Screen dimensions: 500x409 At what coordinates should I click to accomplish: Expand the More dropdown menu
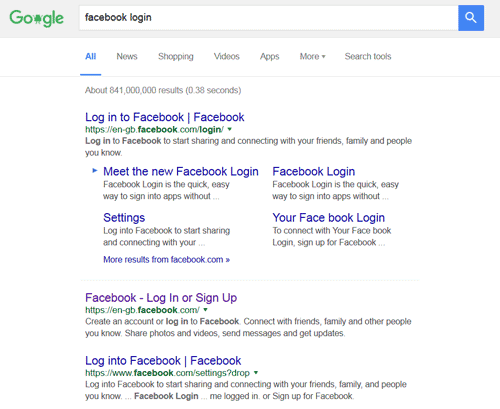click(x=312, y=56)
